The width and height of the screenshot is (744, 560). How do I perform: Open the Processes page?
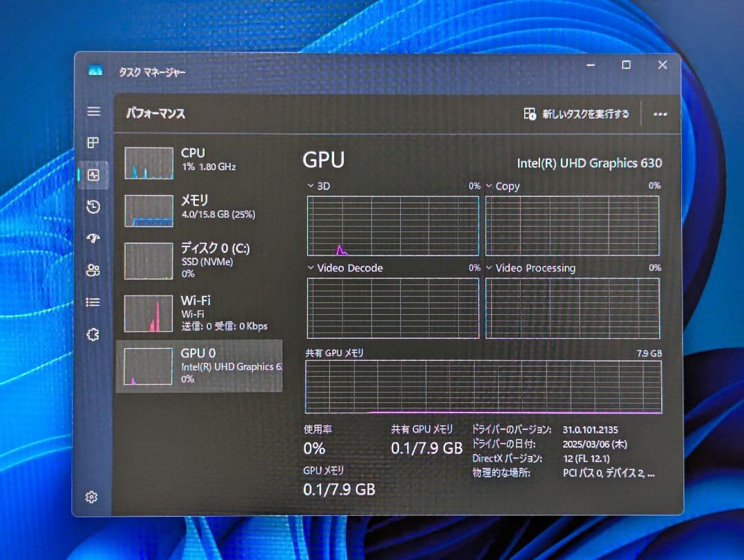coord(93,143)
